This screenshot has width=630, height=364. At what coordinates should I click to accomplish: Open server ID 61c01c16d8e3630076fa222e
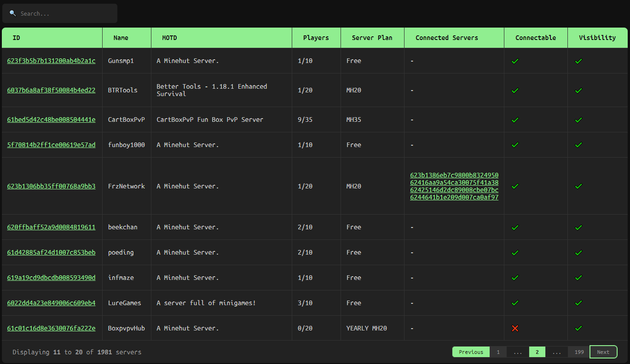tap(51, 328)
